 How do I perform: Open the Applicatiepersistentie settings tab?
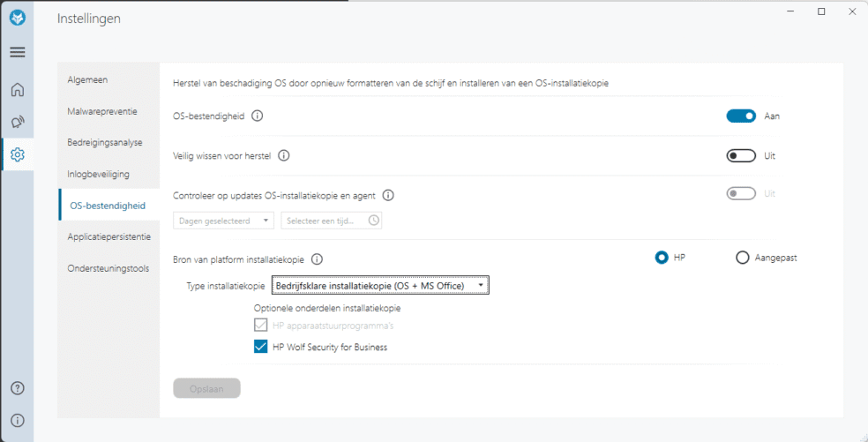109,236
